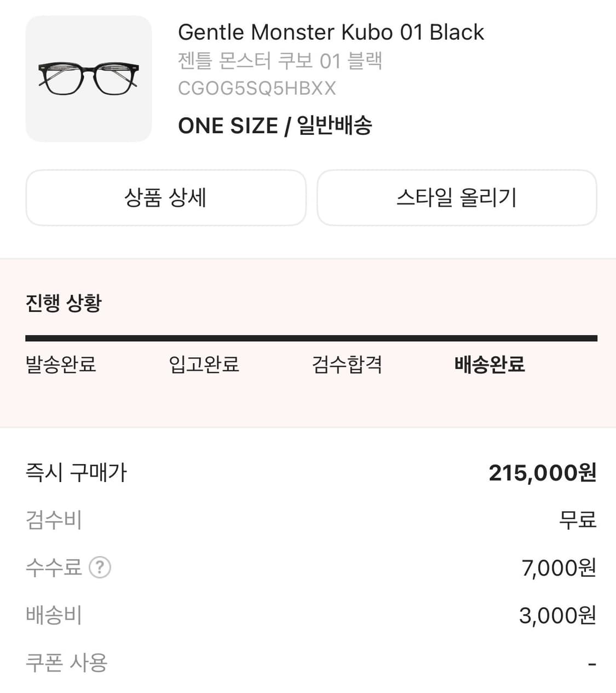
Task: Click the 3,000원 shipping cost
Action: 557,616
